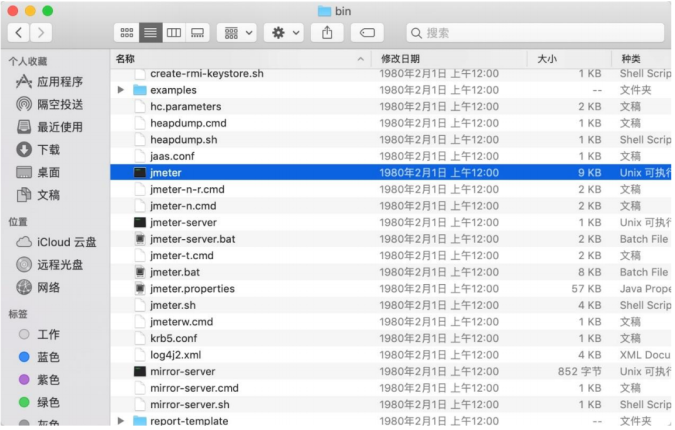Image resolution: width=675 pixels, height=430 pixels.
Task: Click the Edit Tags toolbar button
Action: click(x=367, y=33)
